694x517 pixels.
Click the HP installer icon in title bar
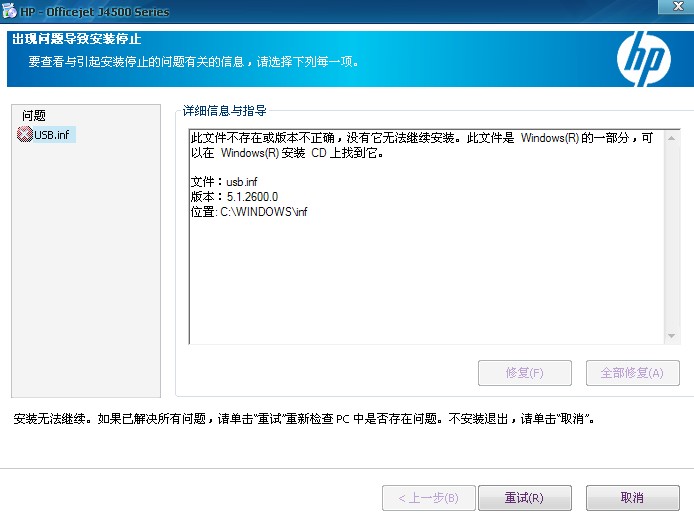coord(9,11)
